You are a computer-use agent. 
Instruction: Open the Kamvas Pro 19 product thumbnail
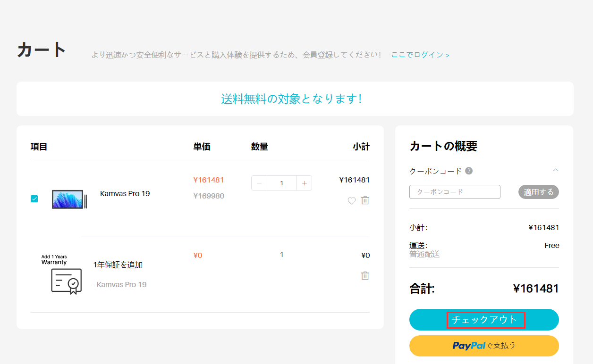coord(69,199)
